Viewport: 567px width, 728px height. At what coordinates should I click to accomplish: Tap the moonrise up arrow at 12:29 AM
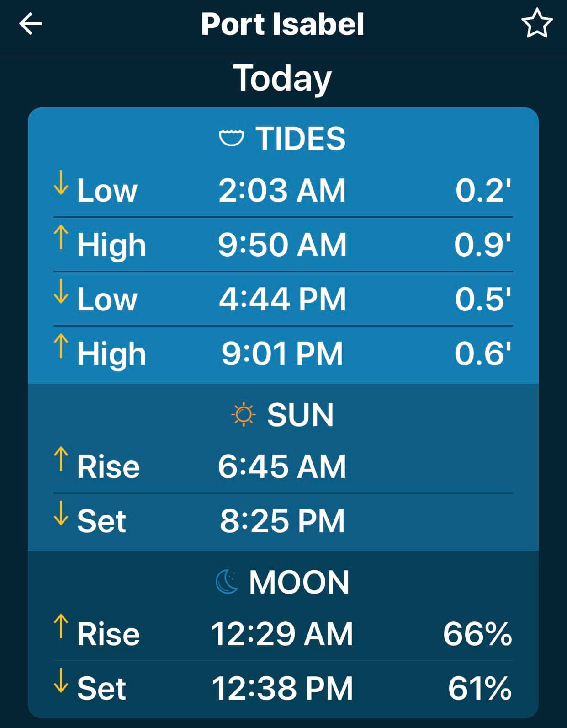[61, 626]
